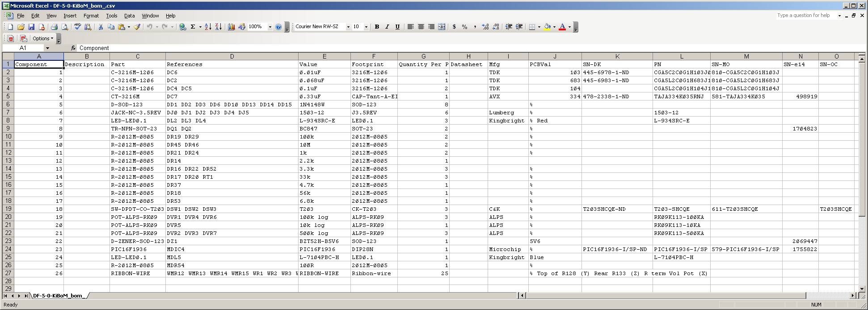Viewport: 868px width, 310px height.
Task: Go to the next sheet tab arrow
Action: (x=19, y=296)
